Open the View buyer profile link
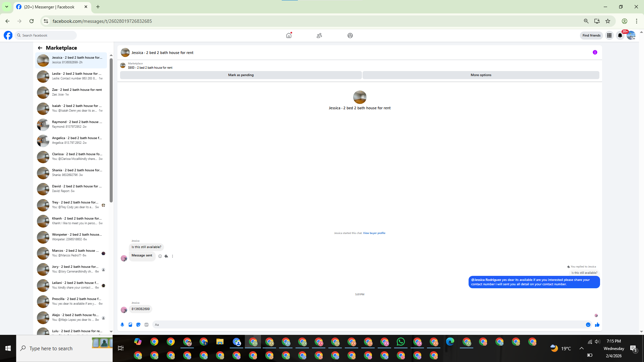 click(x=374, y=233)
